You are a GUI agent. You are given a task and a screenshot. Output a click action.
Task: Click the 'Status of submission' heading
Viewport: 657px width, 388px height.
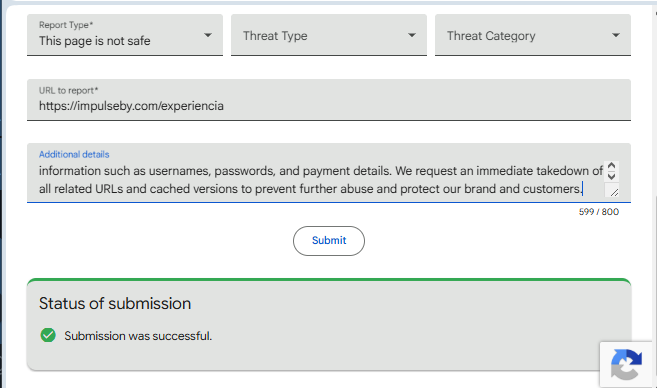coord(115,303)
